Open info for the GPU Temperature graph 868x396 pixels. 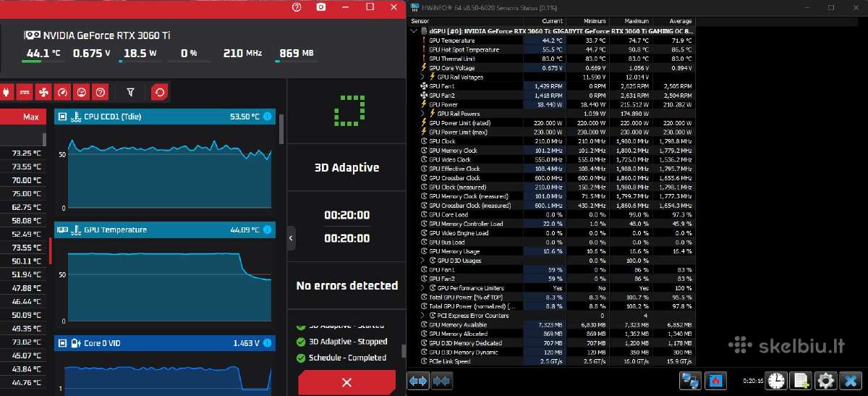point(267,230)
